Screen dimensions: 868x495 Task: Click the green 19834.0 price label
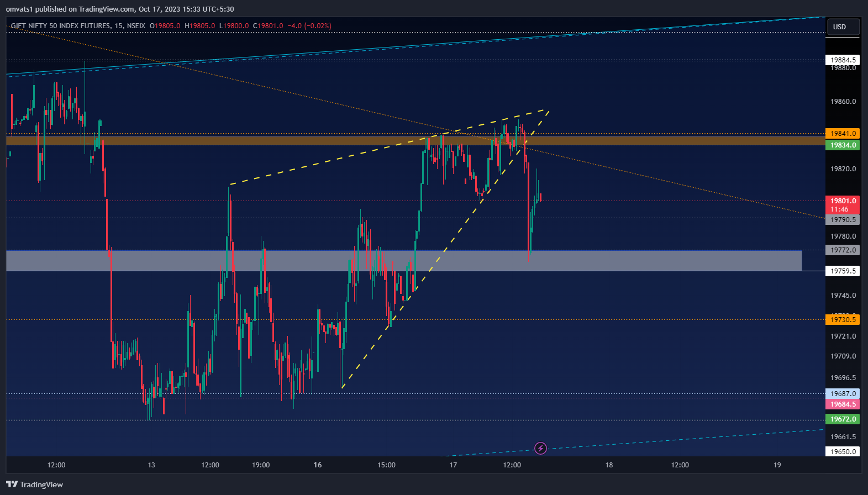(843, 145)
